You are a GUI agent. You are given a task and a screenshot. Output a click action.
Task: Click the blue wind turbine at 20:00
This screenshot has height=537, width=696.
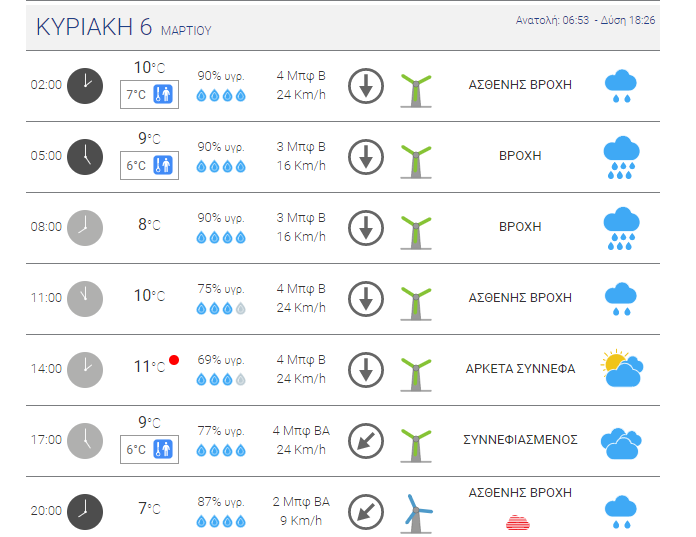(416, 513)
